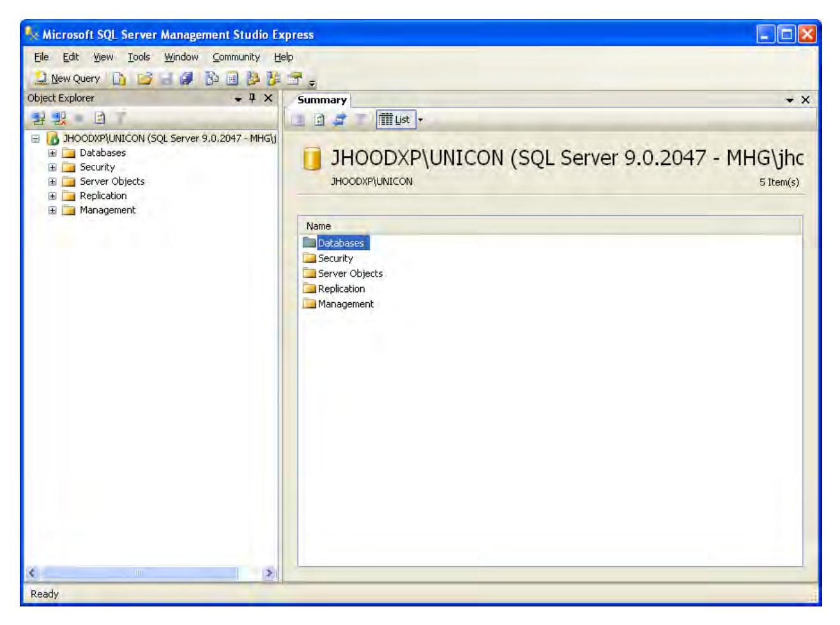
Task: Select Security in the Object Explorer tree
Action: pyautogui.click(x=97, y=167)
